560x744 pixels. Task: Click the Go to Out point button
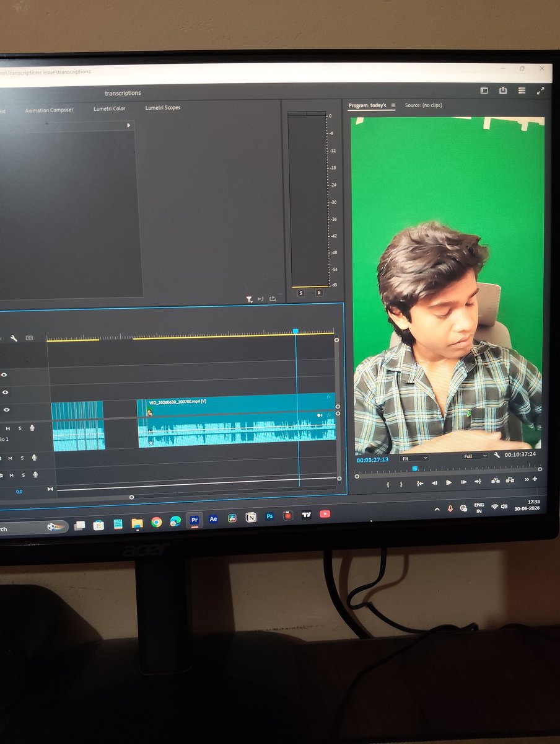pos(478,481)
